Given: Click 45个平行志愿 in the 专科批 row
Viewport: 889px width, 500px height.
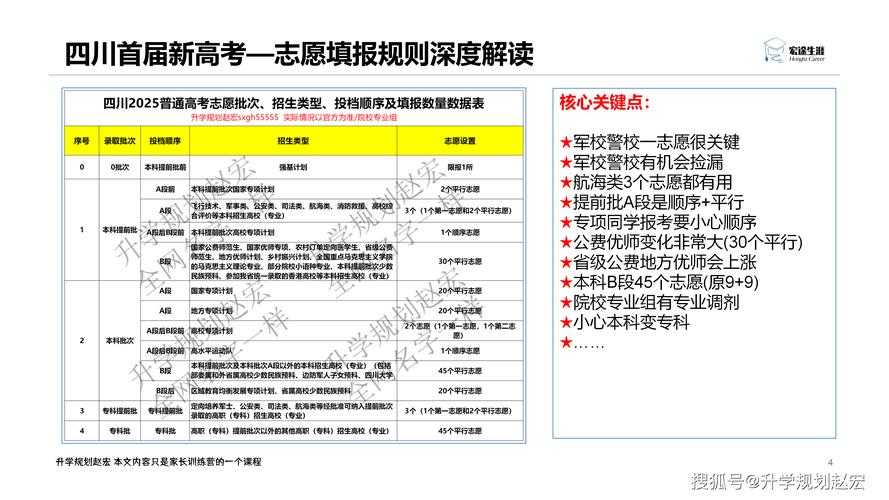Looking at the screenshot, I should point(460,431).
